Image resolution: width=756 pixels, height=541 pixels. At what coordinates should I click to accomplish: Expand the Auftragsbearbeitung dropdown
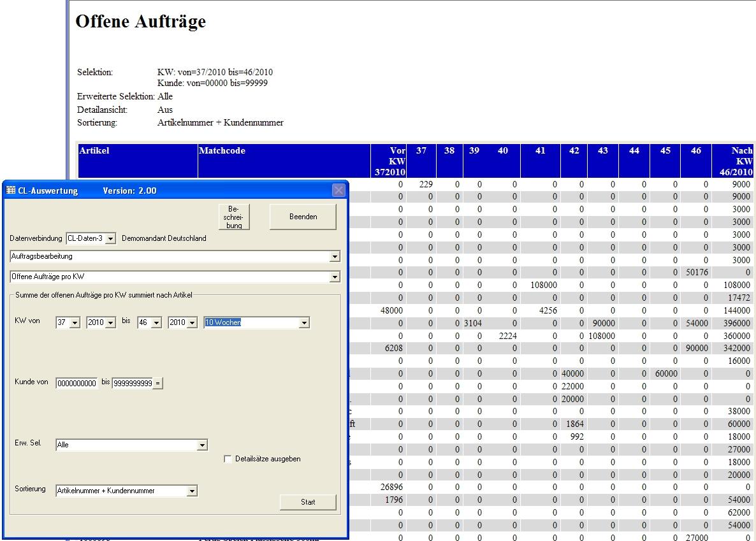pyautogui.click(x=335, y=257)
